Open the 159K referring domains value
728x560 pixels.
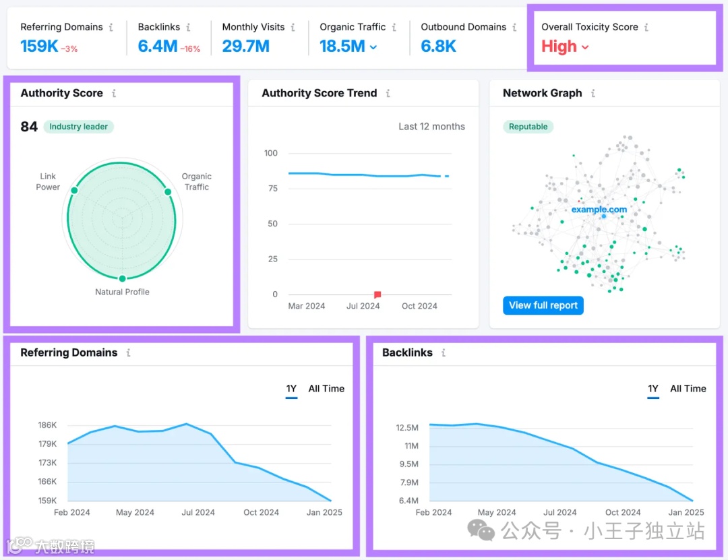point(40,46)
